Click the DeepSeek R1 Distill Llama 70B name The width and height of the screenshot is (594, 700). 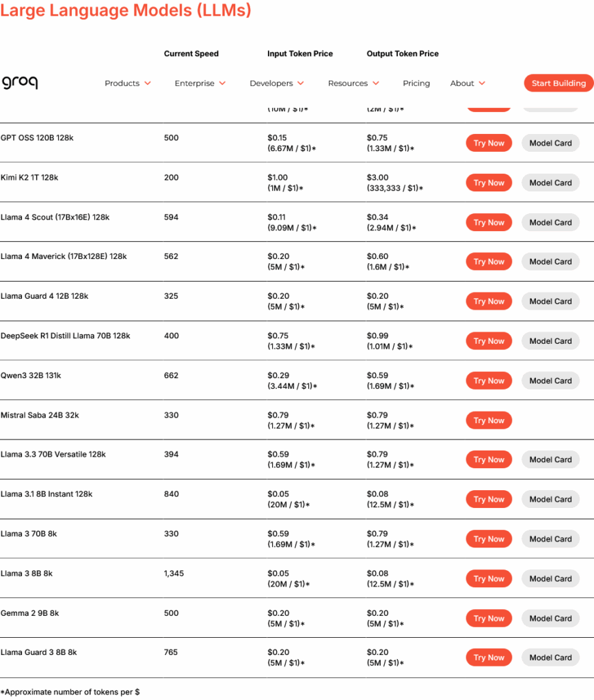[x=65, y=336]
